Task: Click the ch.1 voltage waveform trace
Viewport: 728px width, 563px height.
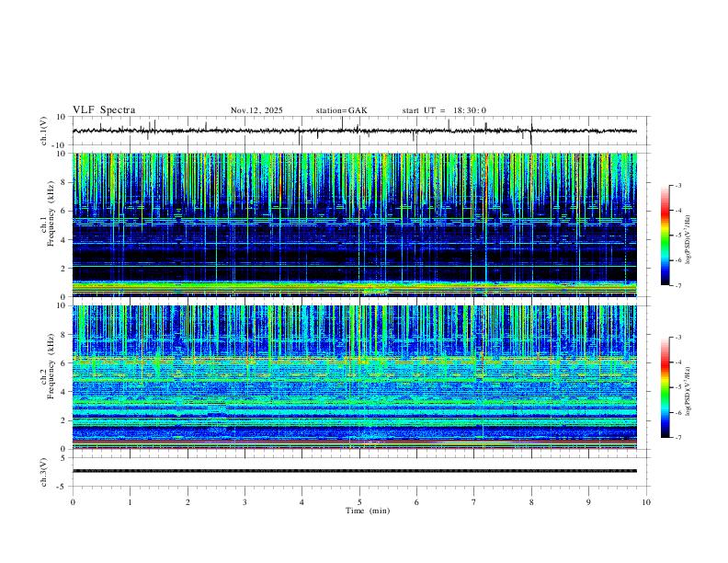Action: (x=355, y=131)
